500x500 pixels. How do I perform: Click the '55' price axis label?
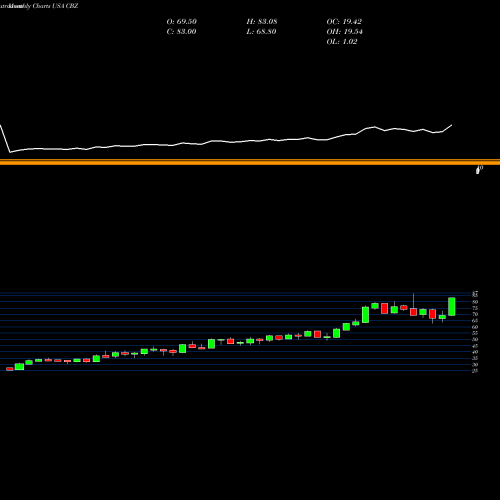tap(475, 333)
